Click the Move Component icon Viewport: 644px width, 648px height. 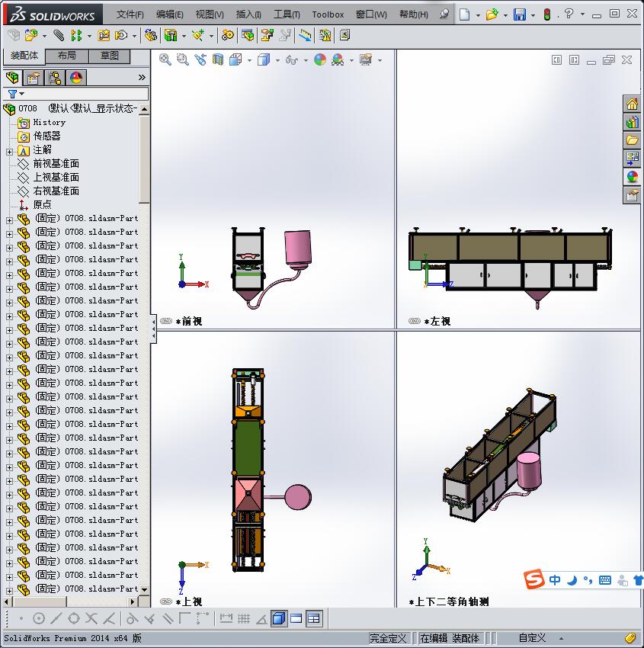(121, 36)
